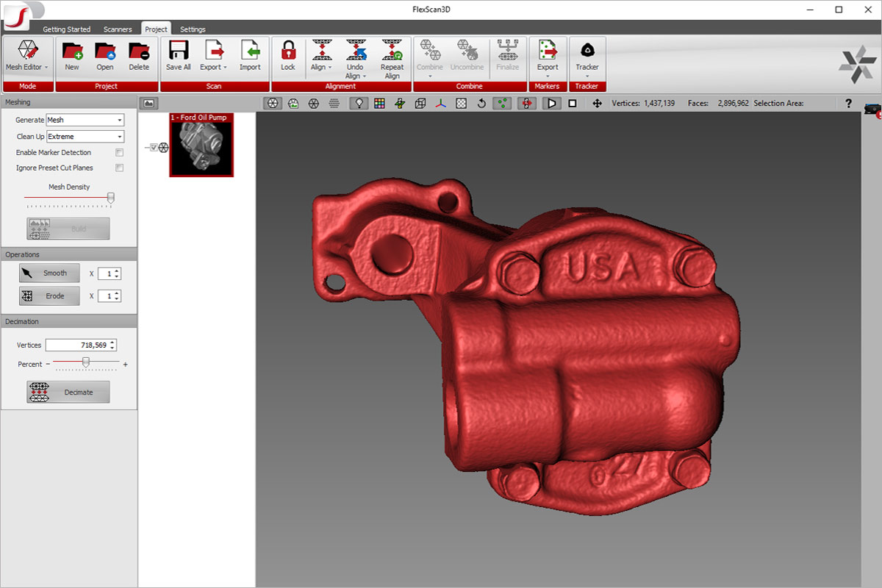Go to Settings tab
The width and height of the screenshot is (882, 588).
tap(193, 29)
